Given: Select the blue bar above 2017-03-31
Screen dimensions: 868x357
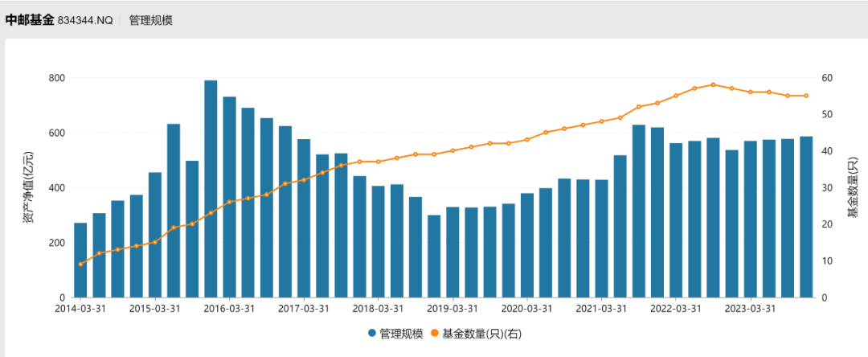Looking at the screenshot, I should [304, 219].
